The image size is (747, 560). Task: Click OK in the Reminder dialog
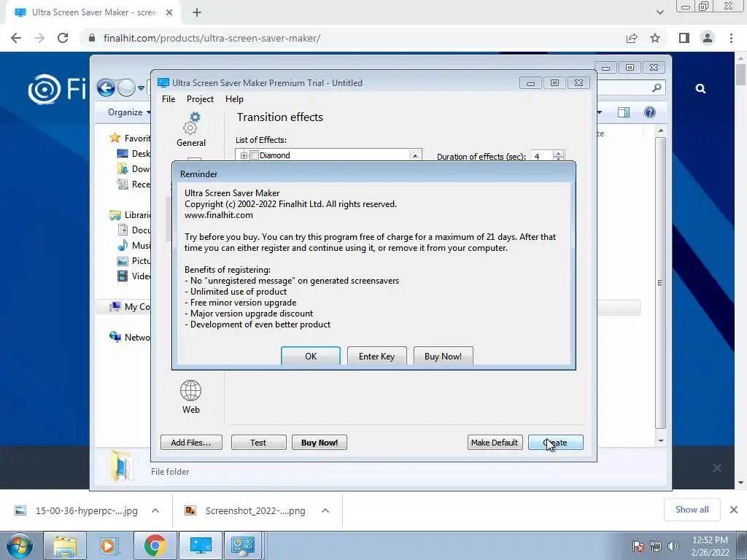click(311, 356)
